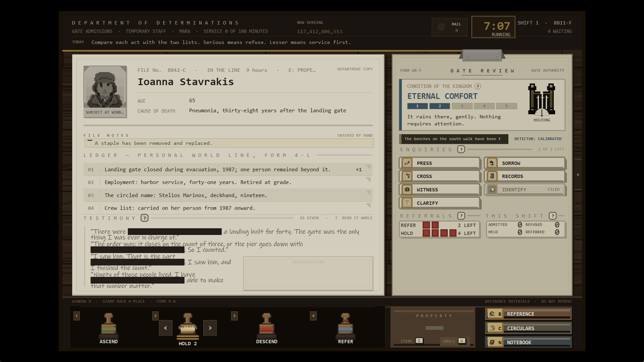
Task: Collapse the side panel with chevron arrow
Action: [578, 175]
